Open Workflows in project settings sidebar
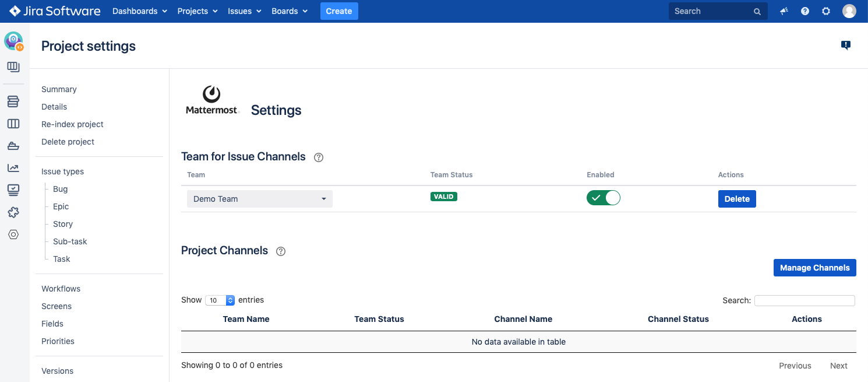This screenshot has height=382, width=868. 61,289
